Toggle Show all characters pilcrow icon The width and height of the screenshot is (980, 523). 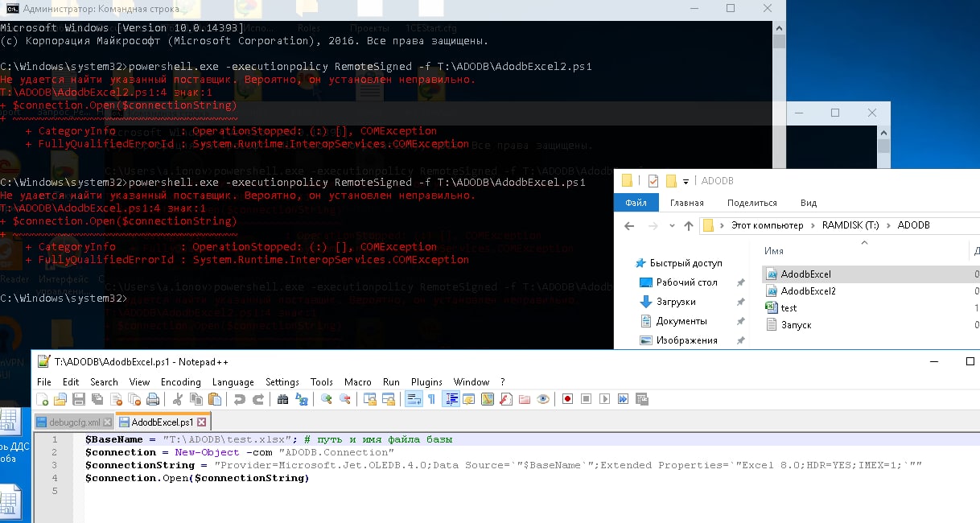click(431, 399)
